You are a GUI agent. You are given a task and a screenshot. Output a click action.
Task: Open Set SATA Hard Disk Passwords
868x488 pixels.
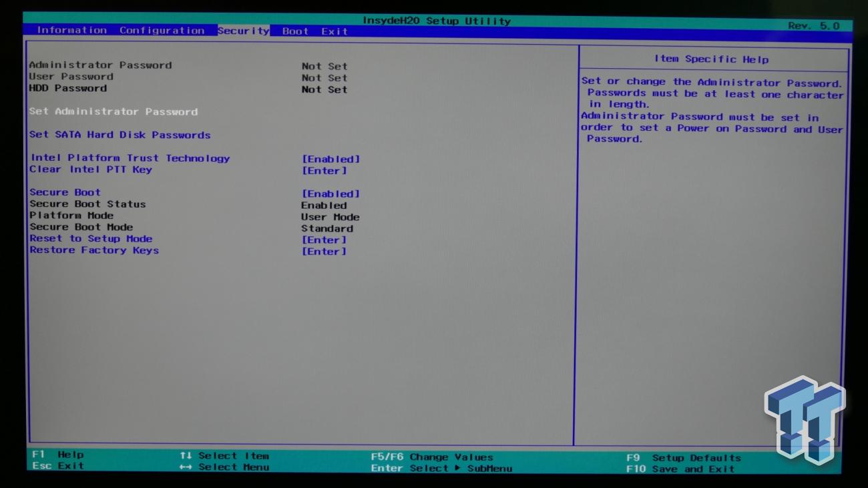click(120, 135)
